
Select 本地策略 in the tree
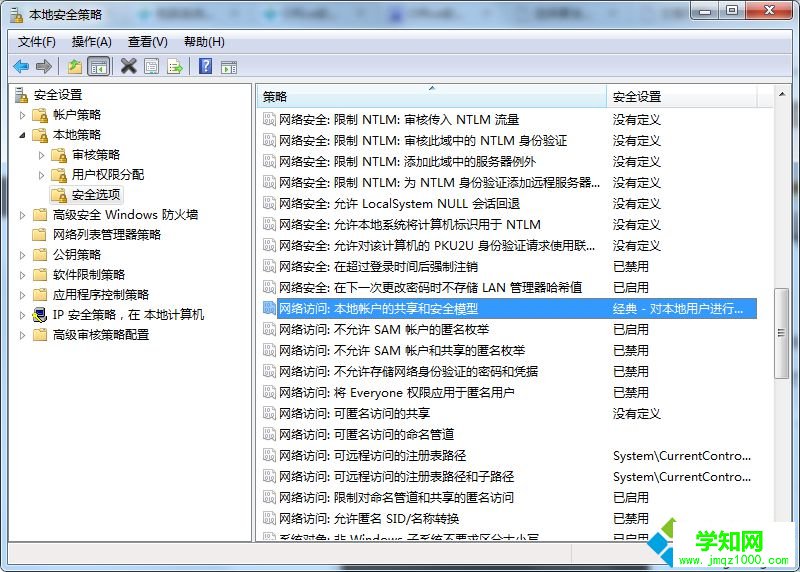(x=77, y=135)
